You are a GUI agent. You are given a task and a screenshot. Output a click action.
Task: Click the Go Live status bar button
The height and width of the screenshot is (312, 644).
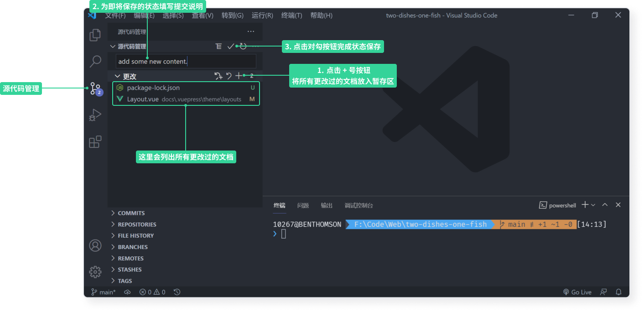[x=577, y=292]
